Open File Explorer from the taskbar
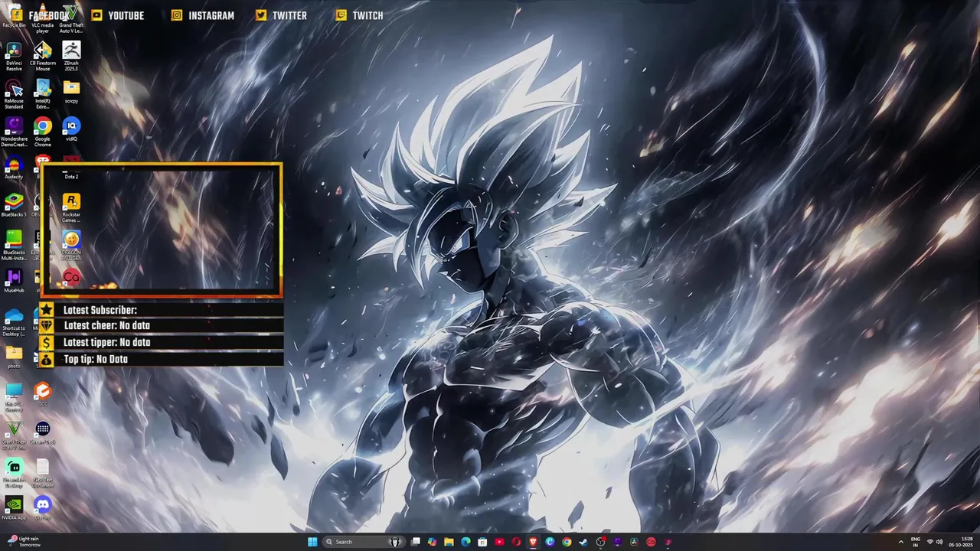 pos(449,542)
